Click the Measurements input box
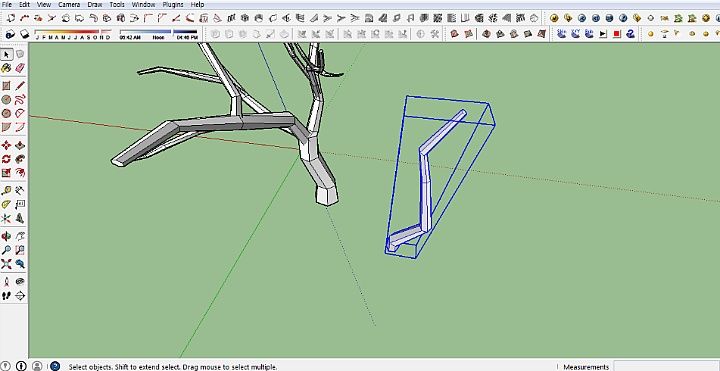The image size is (720, 371). (666, 366)
